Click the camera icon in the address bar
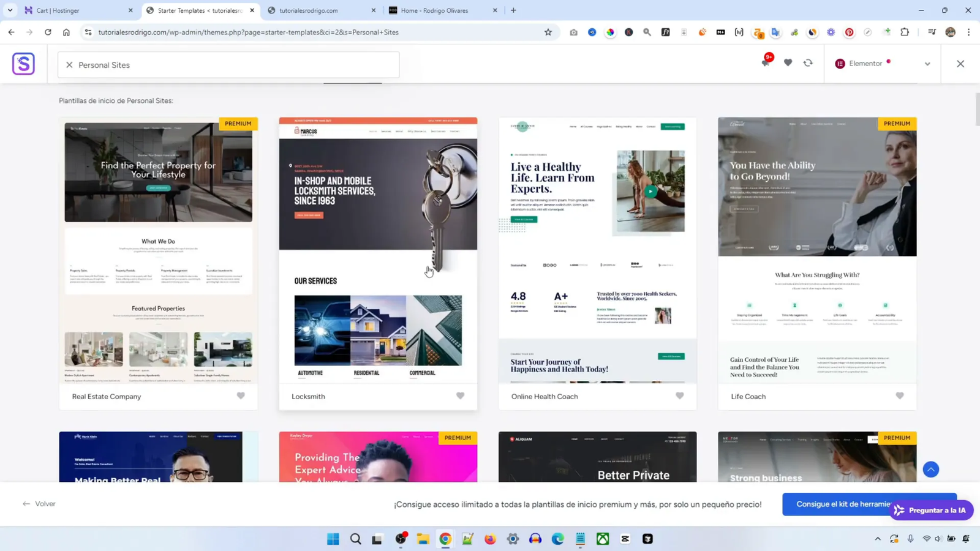The width and height of the screenshot is (980, 551). 573,32
